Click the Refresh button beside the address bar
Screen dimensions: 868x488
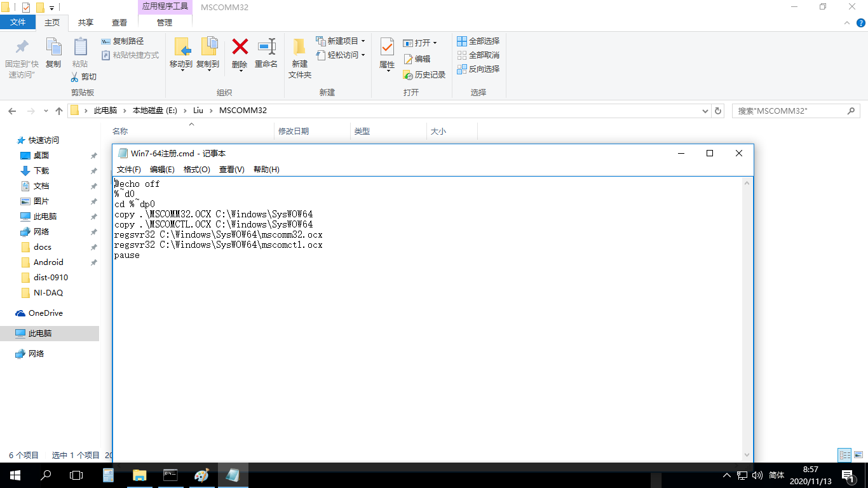[x=718, y=111]
